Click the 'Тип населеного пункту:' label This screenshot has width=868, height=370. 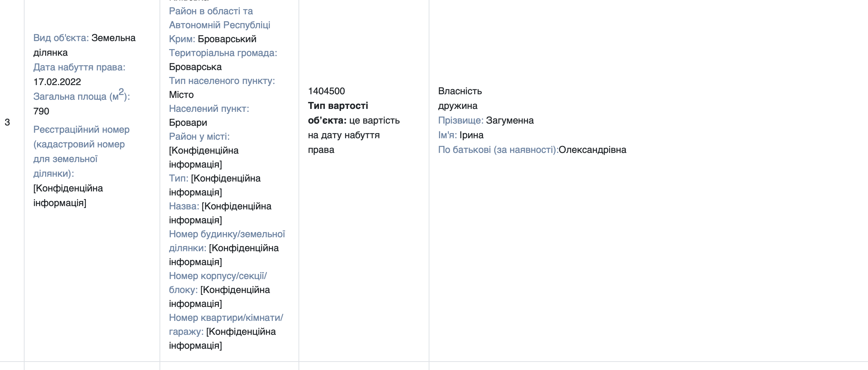222,81
